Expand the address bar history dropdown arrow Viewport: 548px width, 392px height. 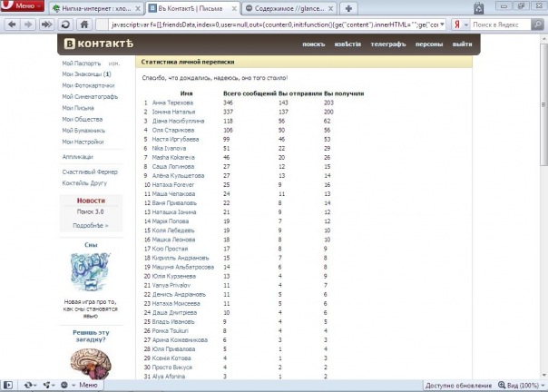click(442, 24)
